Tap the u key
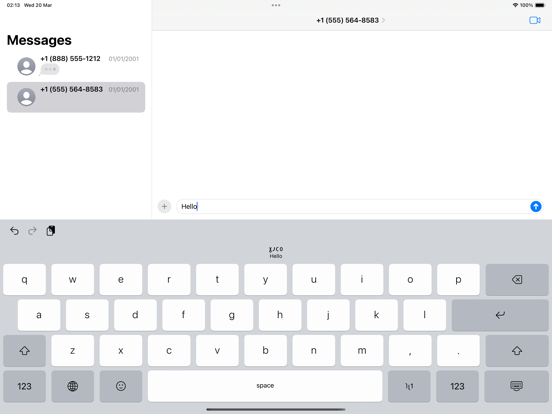This screenshot has width=552, height=414. tap(314, 280)
